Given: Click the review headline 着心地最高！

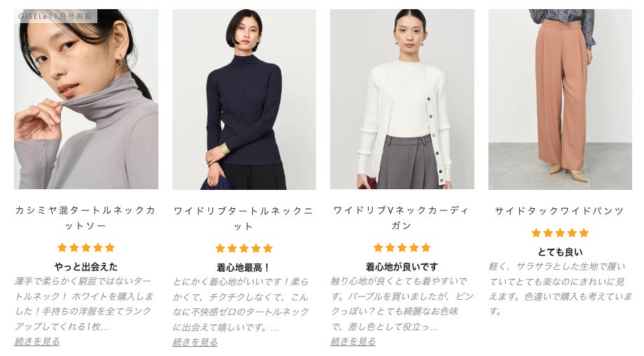Looking at the screenshot, I should point(244,268).
